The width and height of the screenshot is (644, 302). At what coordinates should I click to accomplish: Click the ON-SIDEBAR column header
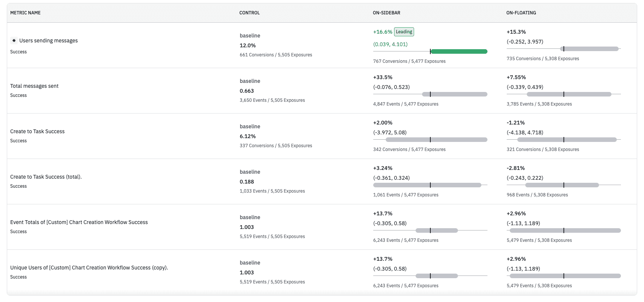click(386, 13)
